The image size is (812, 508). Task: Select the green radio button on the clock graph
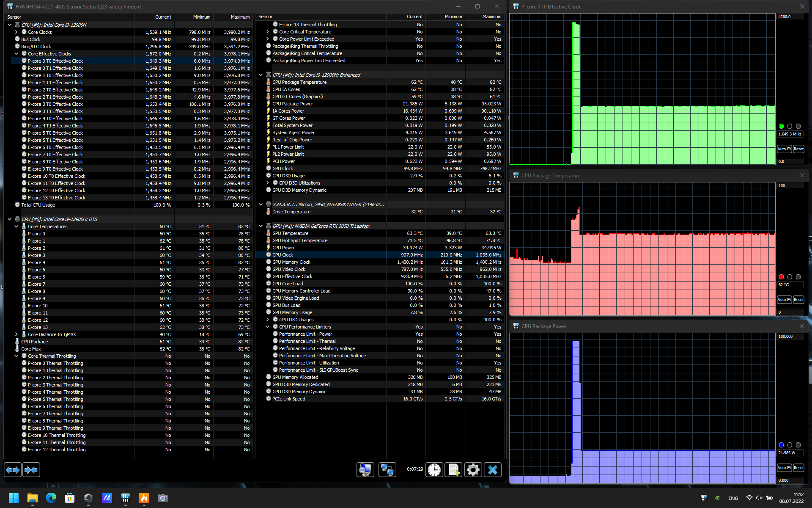[x=781, y=126]
